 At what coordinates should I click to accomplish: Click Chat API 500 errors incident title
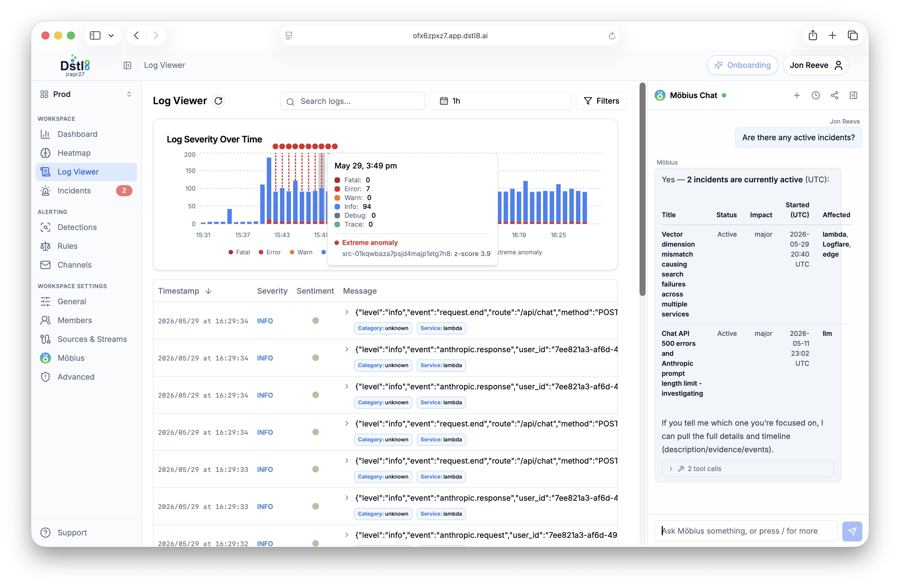click(682, 363)
